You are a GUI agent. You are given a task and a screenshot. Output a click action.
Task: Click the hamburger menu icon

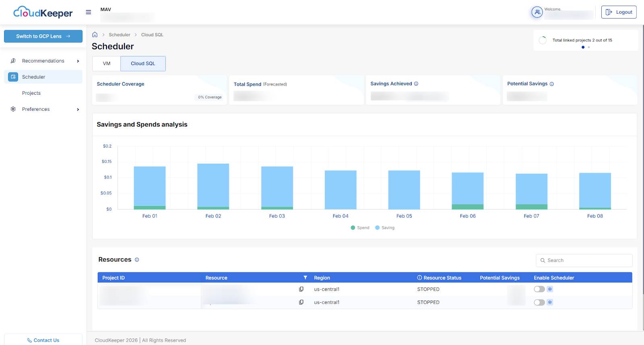click(89, 12)
